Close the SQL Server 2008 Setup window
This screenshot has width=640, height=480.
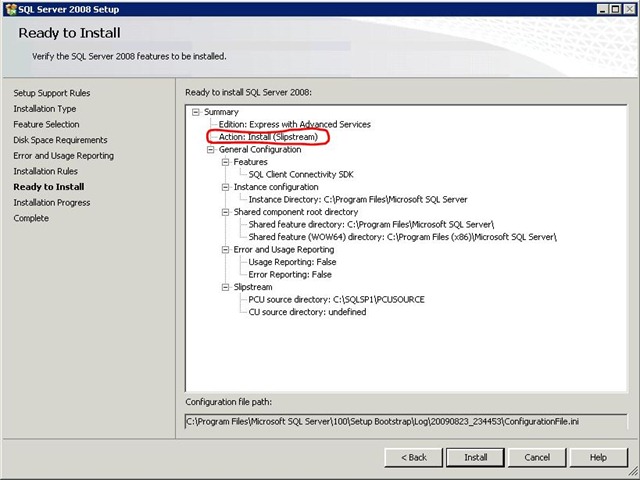point(629,9)
